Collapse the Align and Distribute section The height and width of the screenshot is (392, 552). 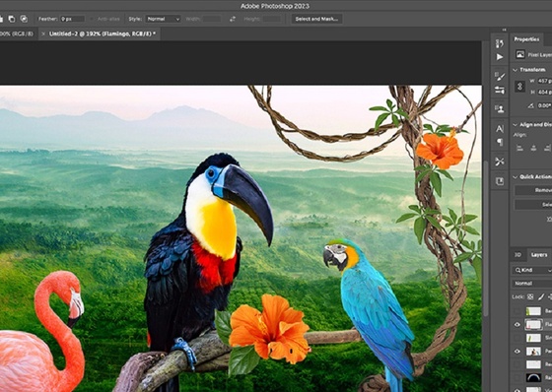point(516,124)
